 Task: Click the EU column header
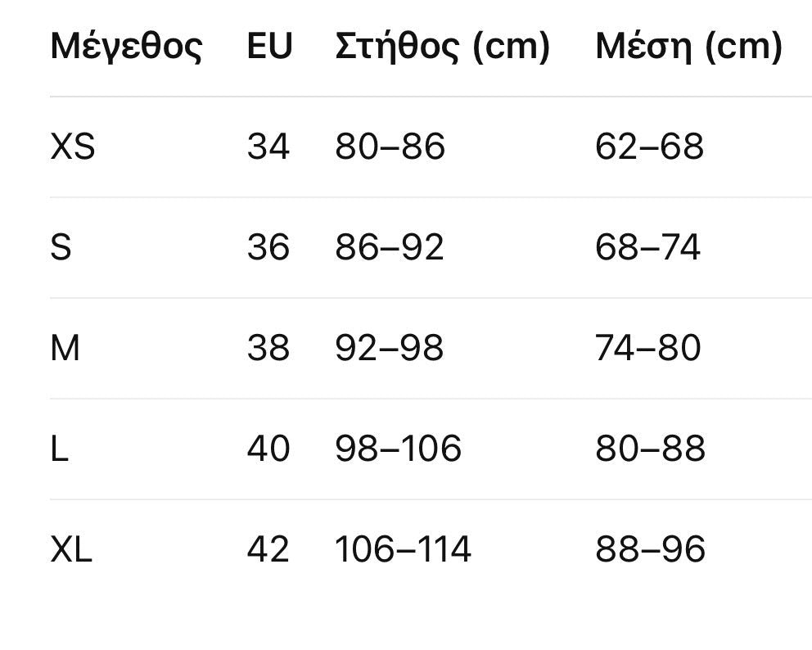(x=269, y=47)
